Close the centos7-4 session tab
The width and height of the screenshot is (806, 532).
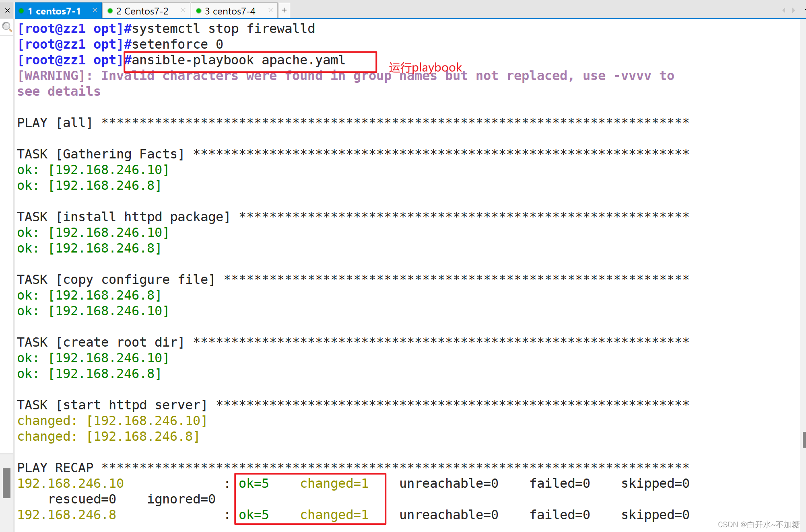pyautogui.click(x=270, y=10)
